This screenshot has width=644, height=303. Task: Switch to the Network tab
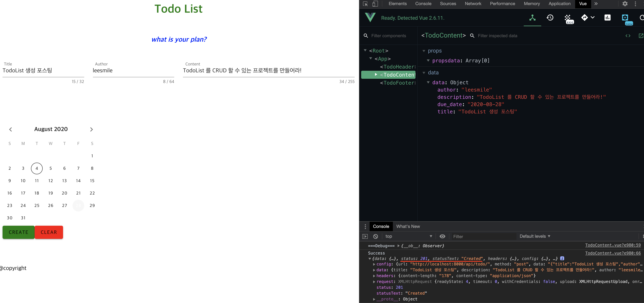coord(473,4)
